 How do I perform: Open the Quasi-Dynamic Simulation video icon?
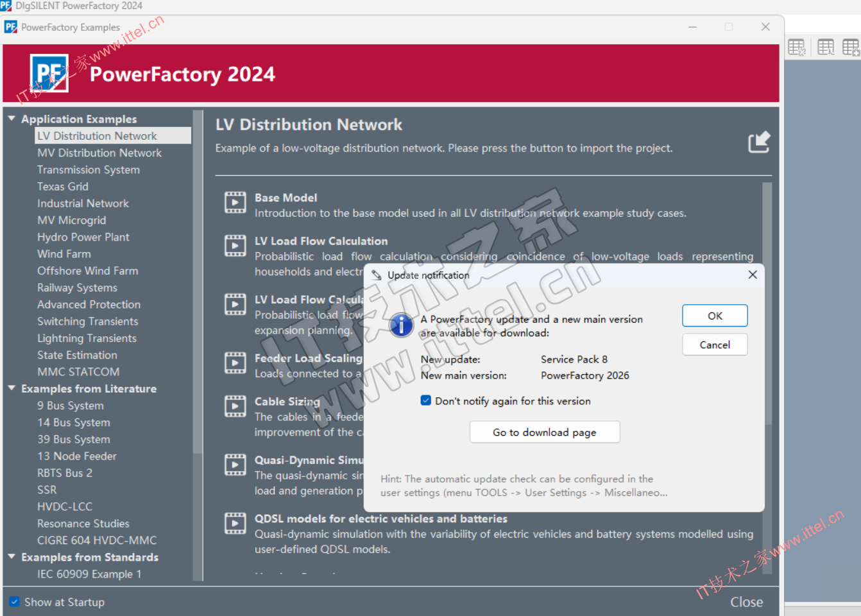[235, 465]
